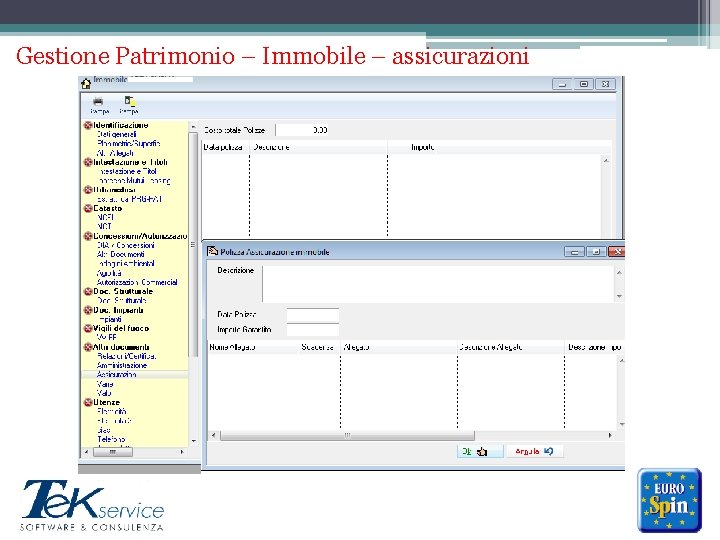
Task: Select the highlighted Assicurazione entry
Action: 117,374
